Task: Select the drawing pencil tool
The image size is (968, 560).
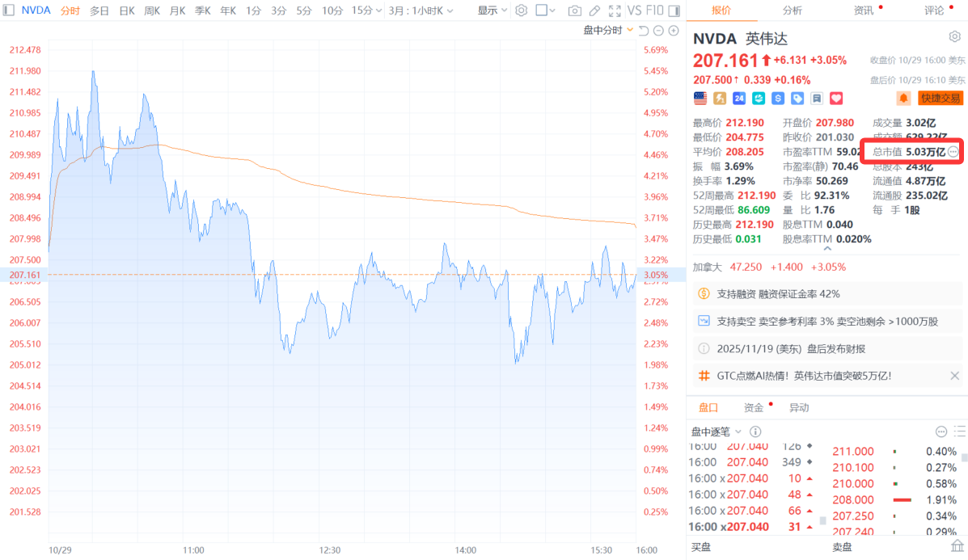Action: click(x=594, y=11)
